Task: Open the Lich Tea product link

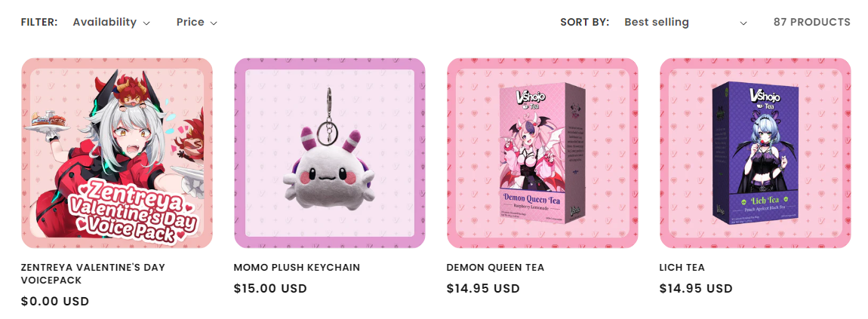Action: click(x=682, y=268)
